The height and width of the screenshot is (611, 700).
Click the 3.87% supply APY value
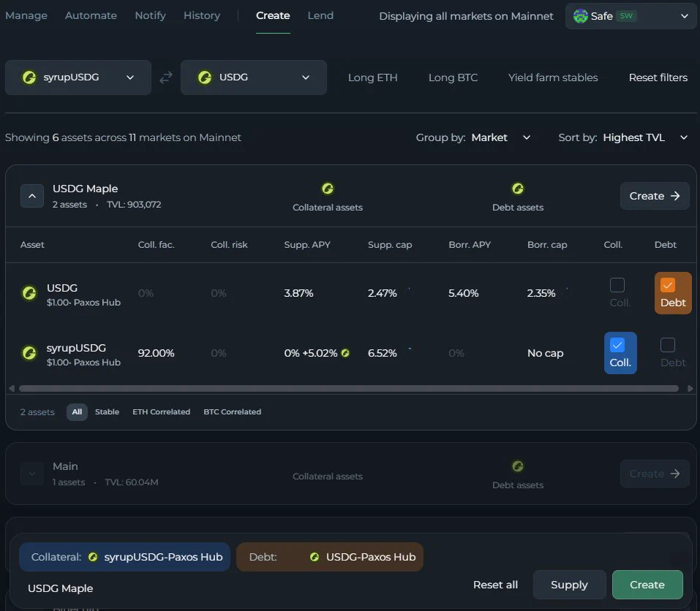pyautogui.click(x=298, y=293)
